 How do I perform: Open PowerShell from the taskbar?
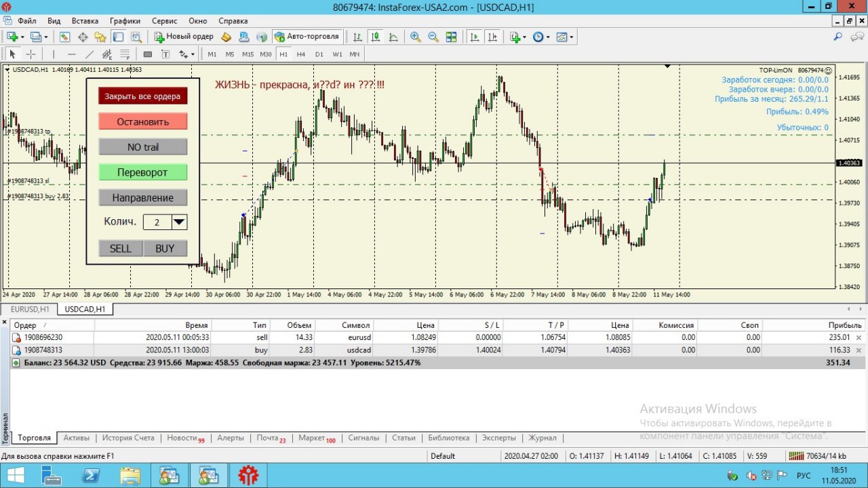[x=92, y=476]
